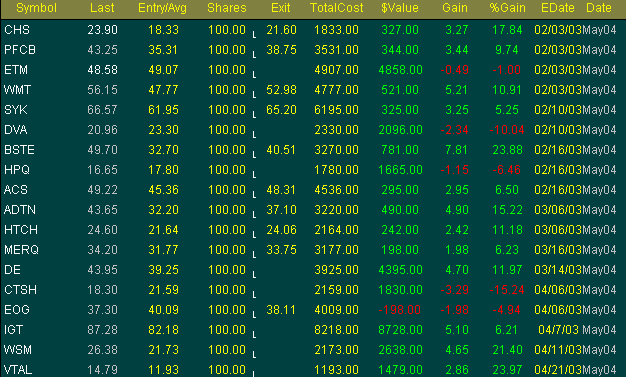Click BSTE value 781.00
The width and height of the screenshot is (626, 377).
click(400, 150)
